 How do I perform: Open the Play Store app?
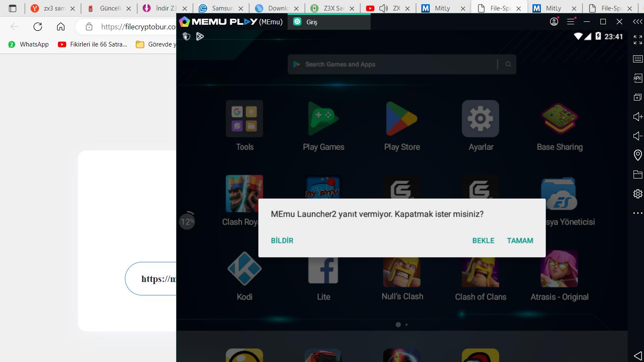click(402, 119)
